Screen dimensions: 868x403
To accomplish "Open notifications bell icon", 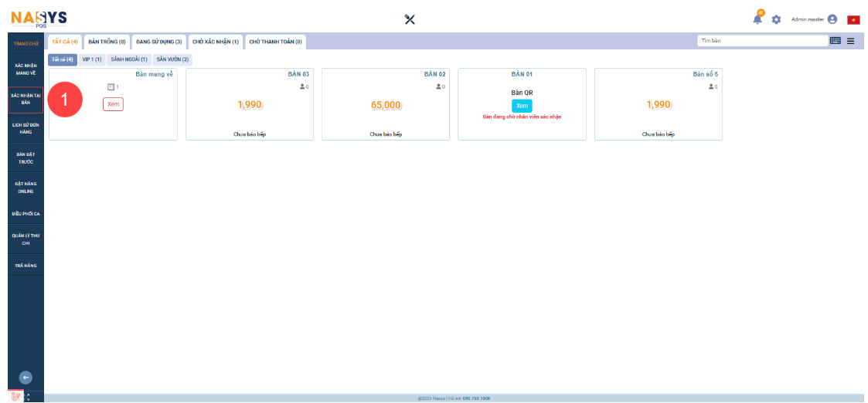I will (757, 19).
